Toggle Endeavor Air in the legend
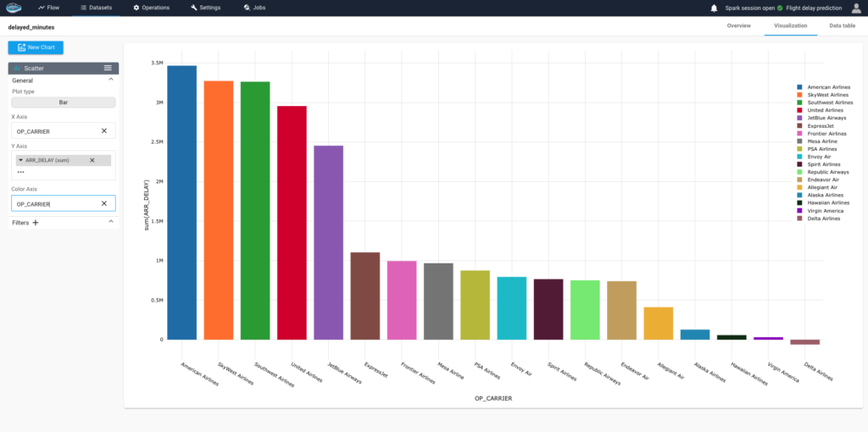Image resolution: width=868 pixels, height=432 pixels. pos(818,180)
